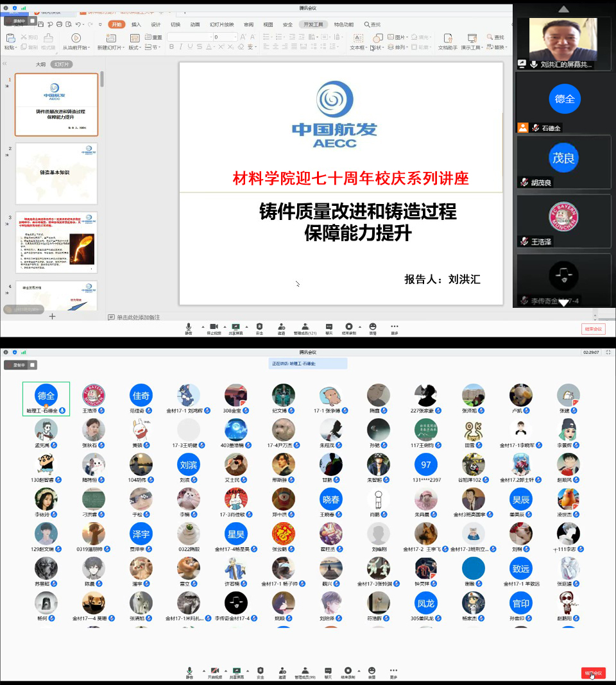Screen dimensions: 616x685
Task: Toggle mute microphone in lower meeting toolbar
Action: click(x=189, y=671)
